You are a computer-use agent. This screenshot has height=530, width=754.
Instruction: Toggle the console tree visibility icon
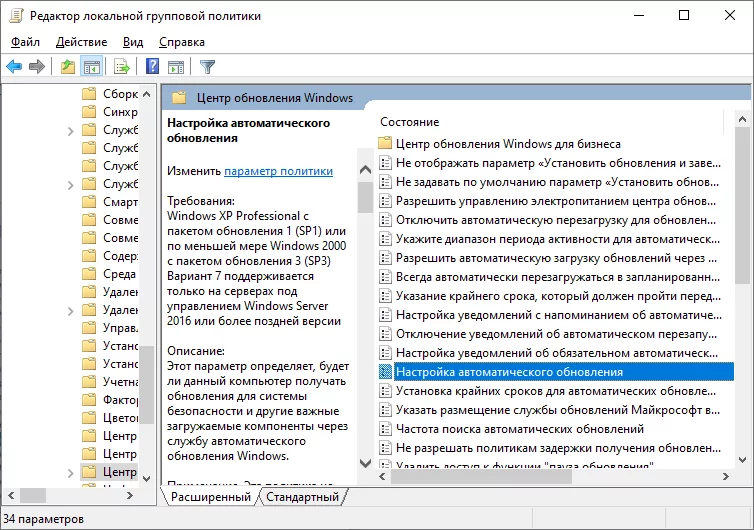pos(91,67)
